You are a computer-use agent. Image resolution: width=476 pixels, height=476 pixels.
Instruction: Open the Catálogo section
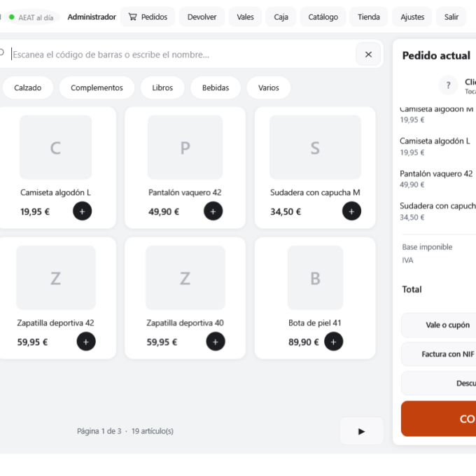click(x=323, y=17)
